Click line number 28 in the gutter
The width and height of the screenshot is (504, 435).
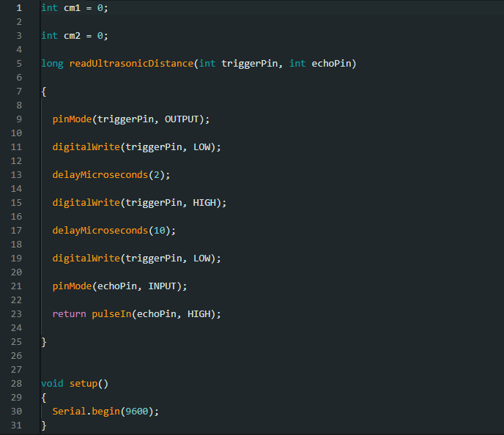coord(16,384)
